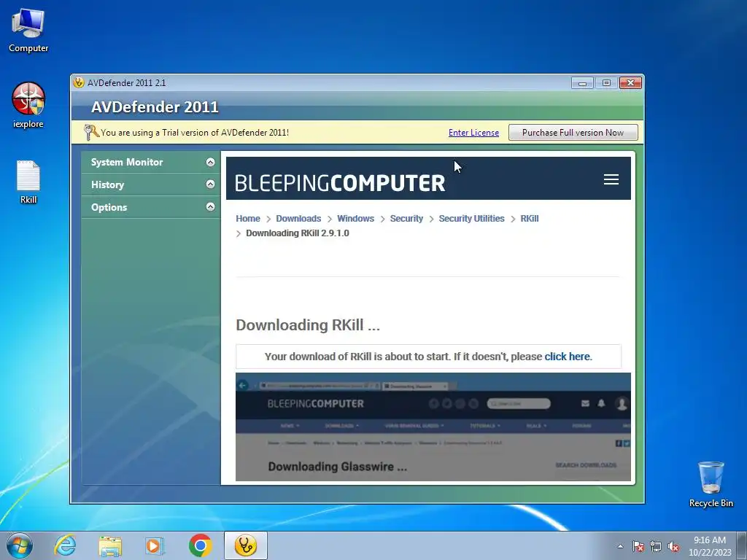Go to Security Utilities breadcrumb
Image resolution: width=747 pixels, height=560 pixels.
click(471, 219)
